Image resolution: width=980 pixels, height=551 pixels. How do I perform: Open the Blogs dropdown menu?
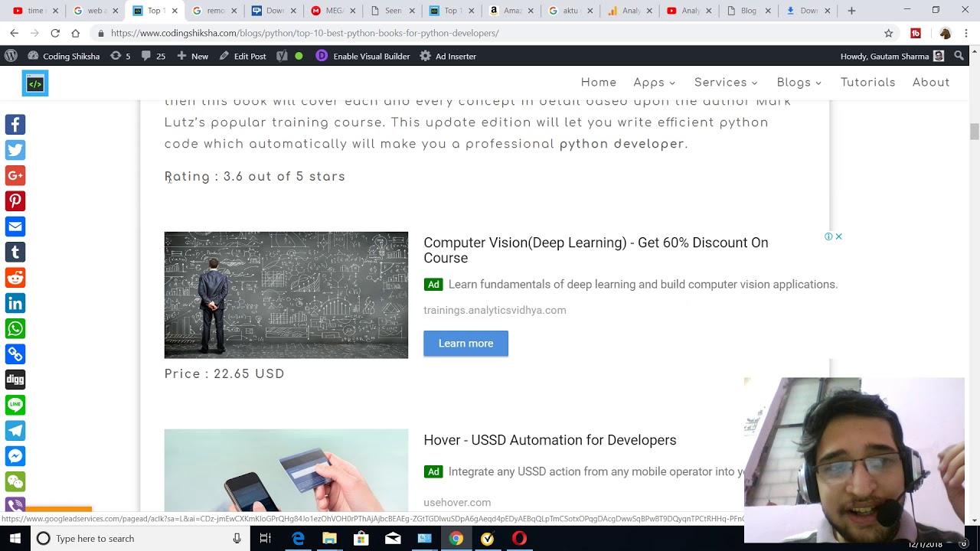point(799,83)
